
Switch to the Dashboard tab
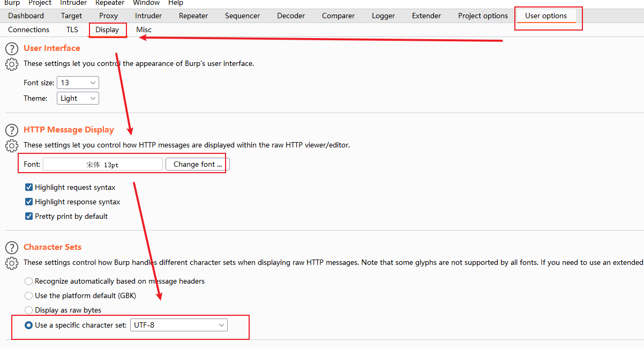point(26,16)
